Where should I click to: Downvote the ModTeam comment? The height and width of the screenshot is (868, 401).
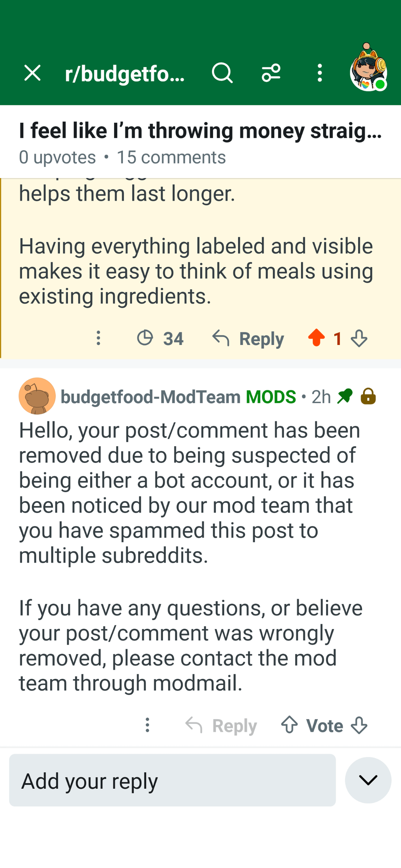pos(359,725)
